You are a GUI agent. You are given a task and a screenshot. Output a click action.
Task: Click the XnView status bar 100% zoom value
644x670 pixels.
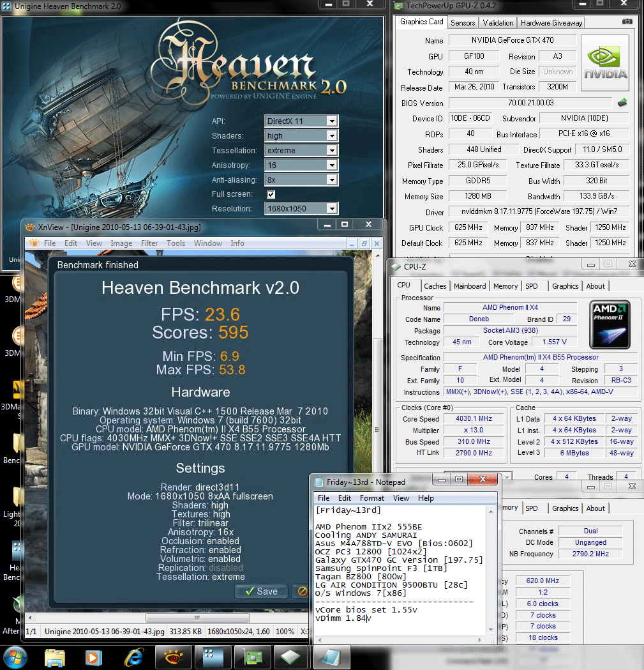tap(285, 632)
